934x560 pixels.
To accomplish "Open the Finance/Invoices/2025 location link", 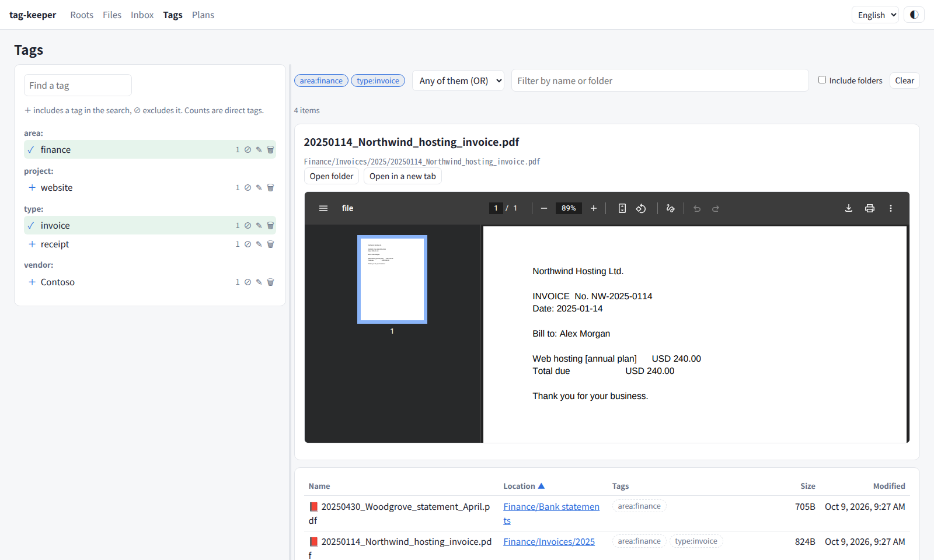I will (549, 542).
